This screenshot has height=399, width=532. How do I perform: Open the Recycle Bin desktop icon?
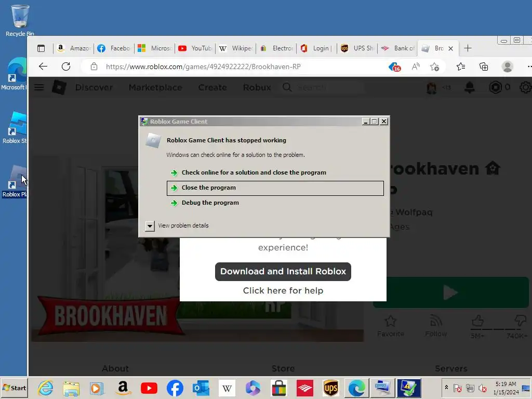pyautogui.click(x=20, y=20)
